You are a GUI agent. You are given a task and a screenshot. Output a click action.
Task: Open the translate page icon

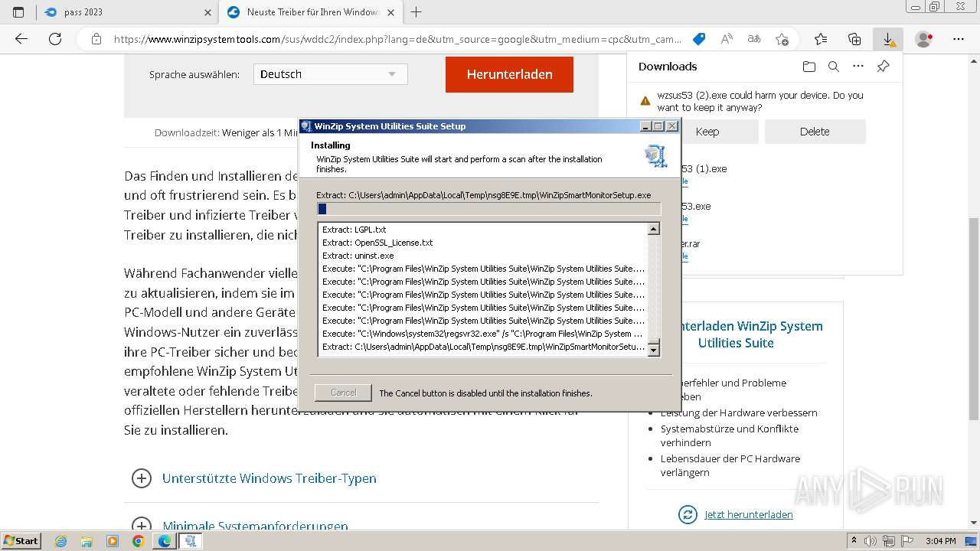point(754,39)
